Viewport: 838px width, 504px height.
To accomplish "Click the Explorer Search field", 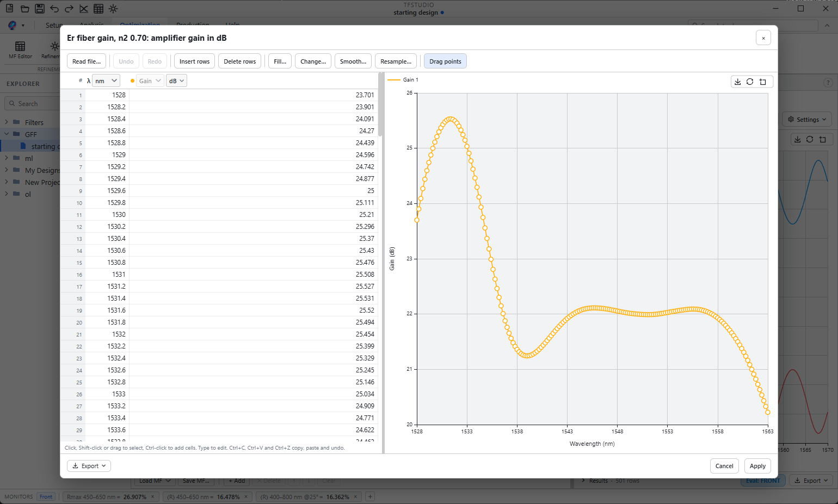I will (33, 103).
